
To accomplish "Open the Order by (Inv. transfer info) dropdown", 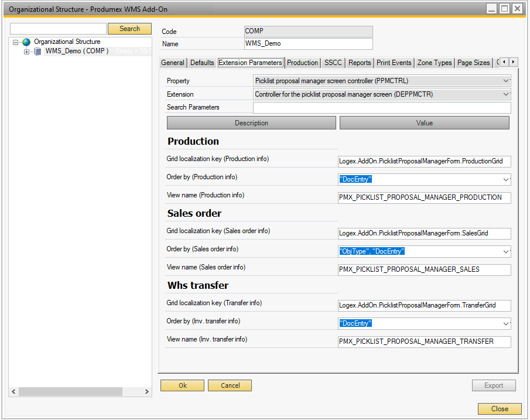I will point(506,323).
